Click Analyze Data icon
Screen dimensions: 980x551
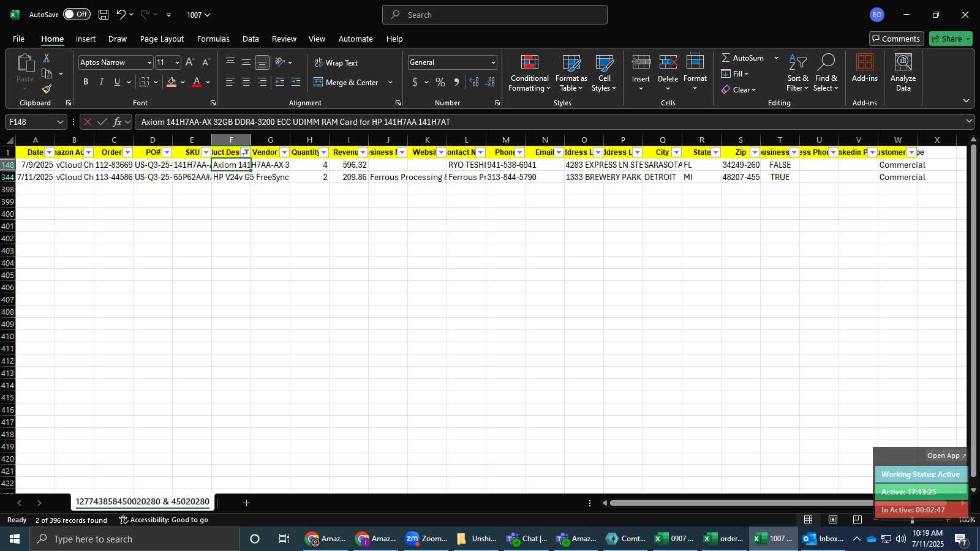tap(903, 73)
